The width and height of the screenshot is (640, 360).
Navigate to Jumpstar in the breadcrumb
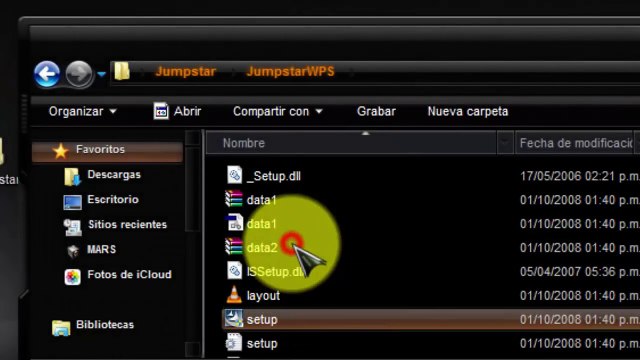click(185, 71)
